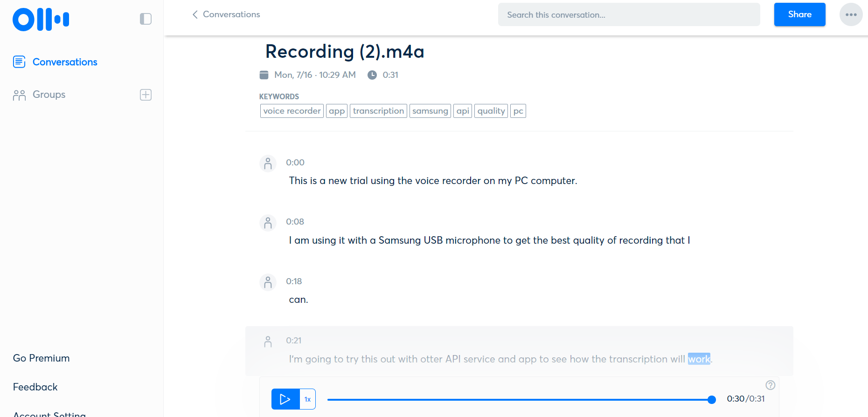Select the 'samsung' keyword tag

pyautogui.click(x=430, y=111)
